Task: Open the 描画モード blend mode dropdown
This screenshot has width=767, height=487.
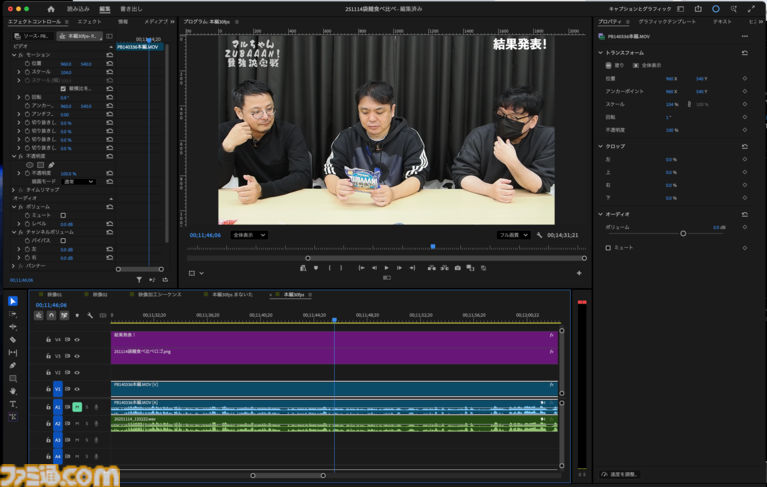Action: pyautogui.click(x=78, y=182)
